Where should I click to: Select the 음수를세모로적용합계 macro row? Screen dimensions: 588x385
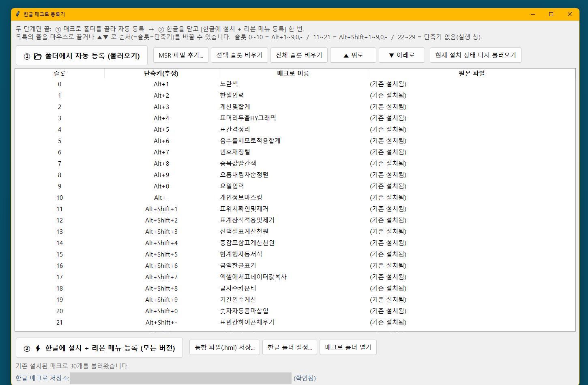click(295, 141)
